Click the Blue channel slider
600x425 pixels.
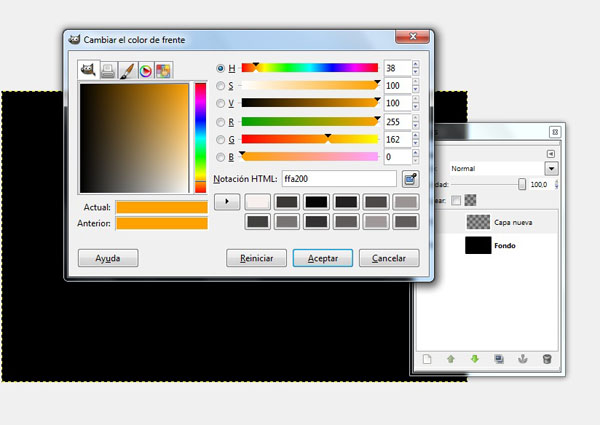pos(310,156)
